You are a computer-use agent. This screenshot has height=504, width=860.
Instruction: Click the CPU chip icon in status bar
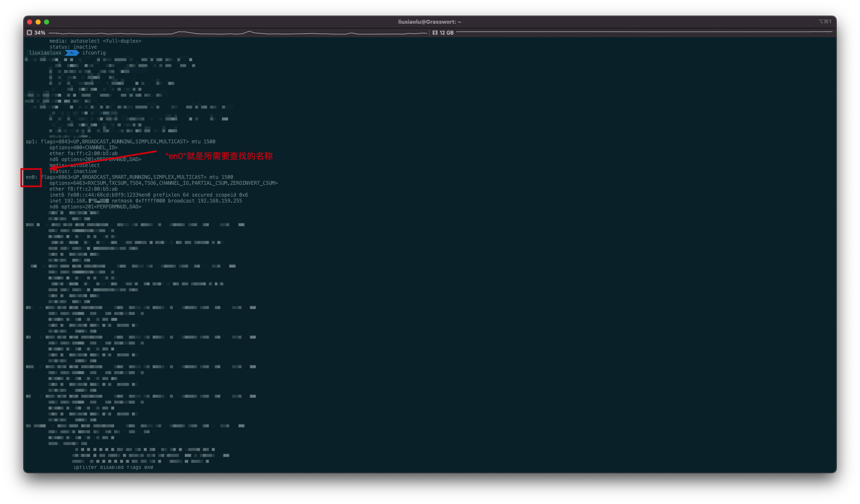[x=29, y=33]
